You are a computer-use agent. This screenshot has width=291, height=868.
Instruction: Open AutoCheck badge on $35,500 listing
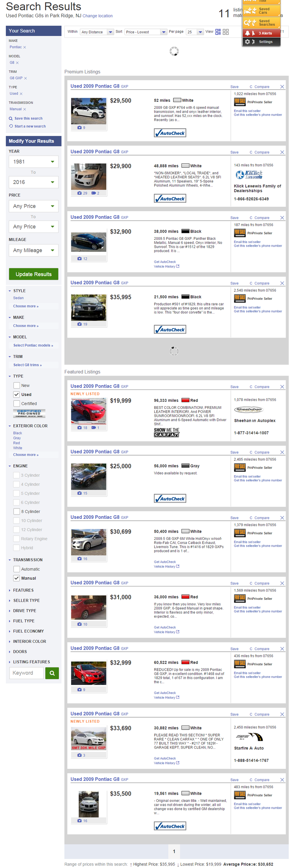tap(170, 826)
